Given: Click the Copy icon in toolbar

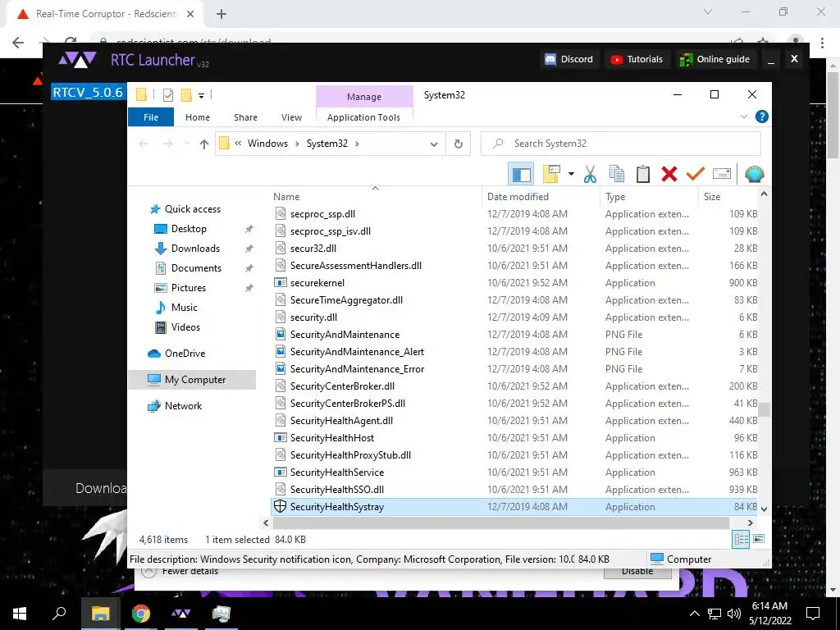Looking at the screenshot, I should coord(617,174).
